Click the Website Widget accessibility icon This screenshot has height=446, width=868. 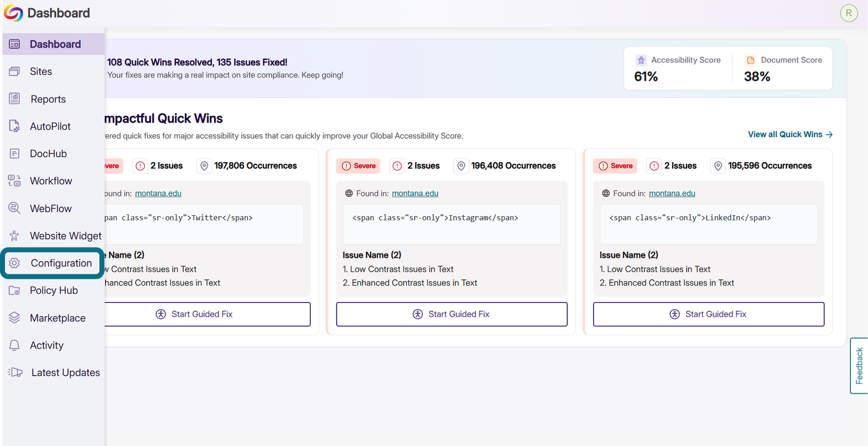15,236
